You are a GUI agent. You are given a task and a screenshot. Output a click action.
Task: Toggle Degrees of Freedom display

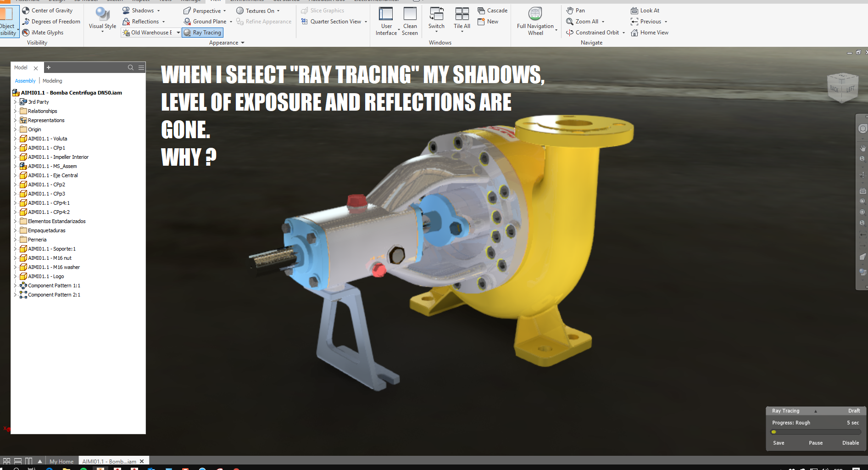pos(51,22)
